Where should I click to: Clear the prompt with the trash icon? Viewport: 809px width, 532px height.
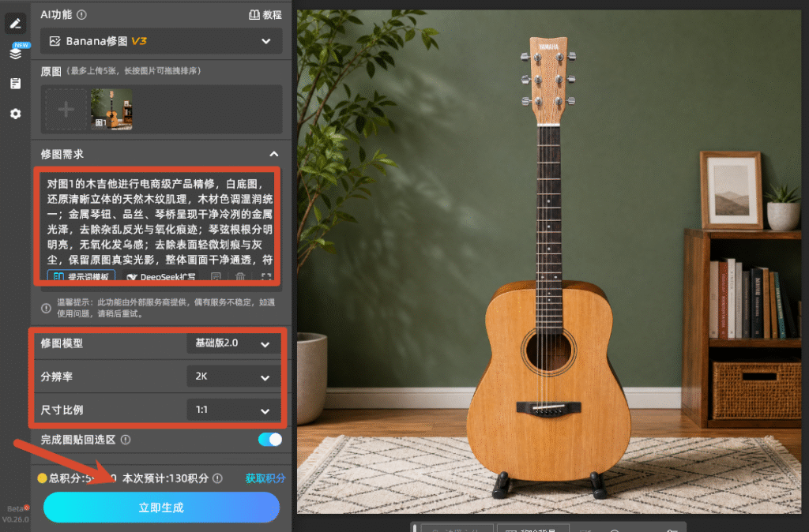240,277
